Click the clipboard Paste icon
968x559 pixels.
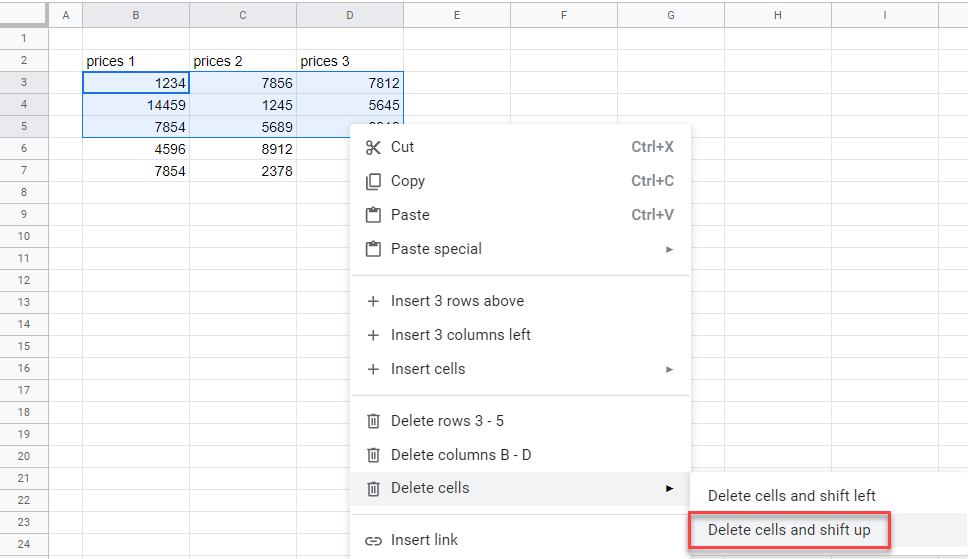[373, 215]
